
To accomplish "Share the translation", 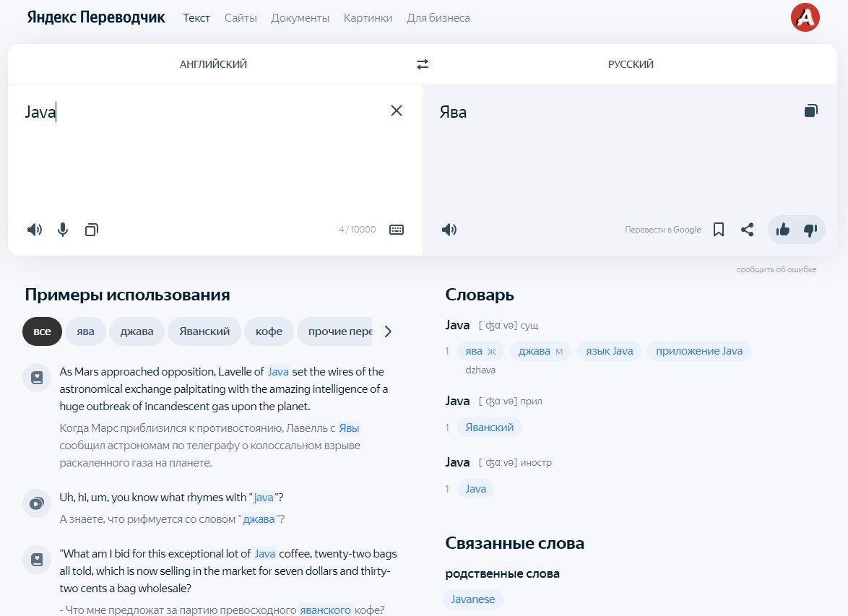I will pyautogui.click(x=748, y=230).
